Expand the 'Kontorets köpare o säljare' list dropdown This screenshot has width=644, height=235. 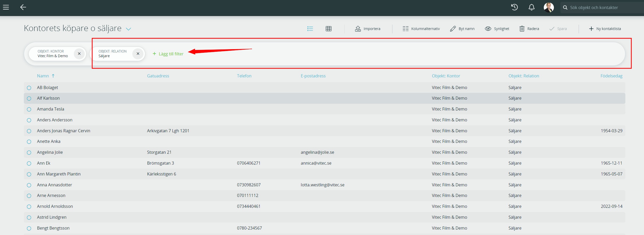(x=128, y=29)
